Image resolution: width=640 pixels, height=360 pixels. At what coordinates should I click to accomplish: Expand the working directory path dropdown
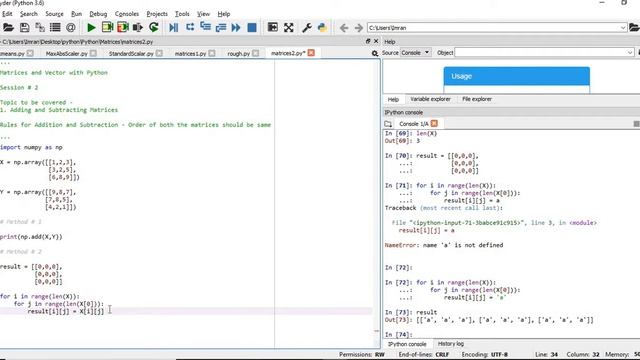(623, 28)
